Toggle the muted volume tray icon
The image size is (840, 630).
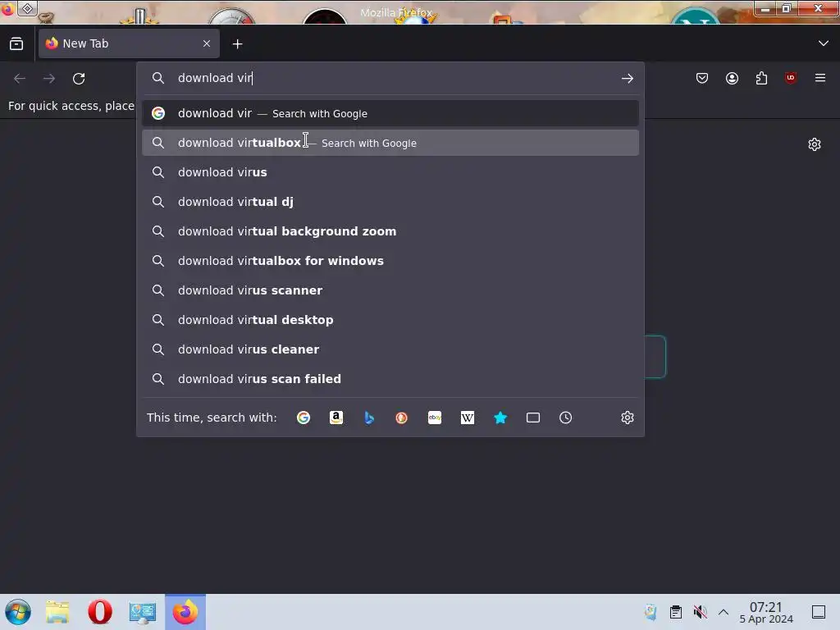pos(700,612)
